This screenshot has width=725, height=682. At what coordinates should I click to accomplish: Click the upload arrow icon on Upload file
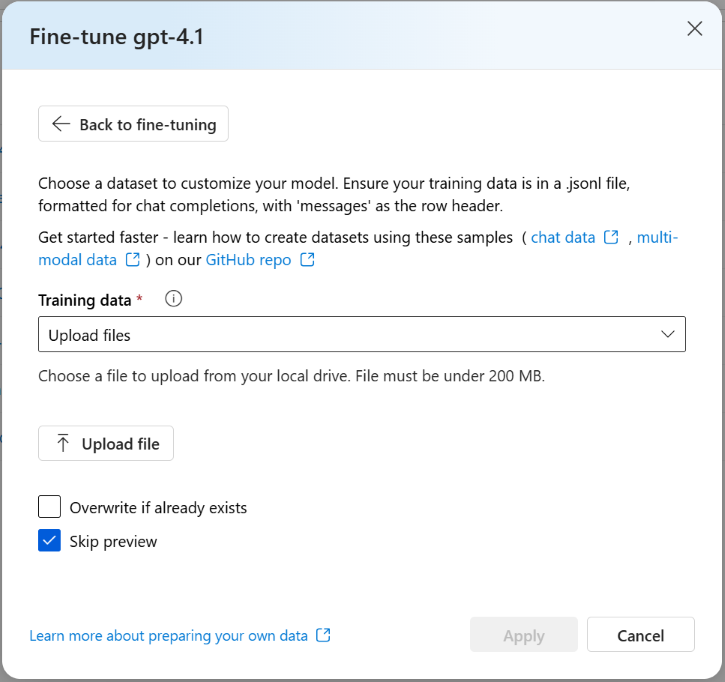coord(63,443)
